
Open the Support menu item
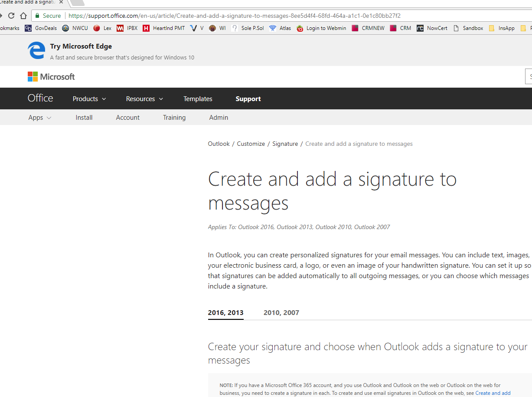pyautogui.click(x=248, y=99)
